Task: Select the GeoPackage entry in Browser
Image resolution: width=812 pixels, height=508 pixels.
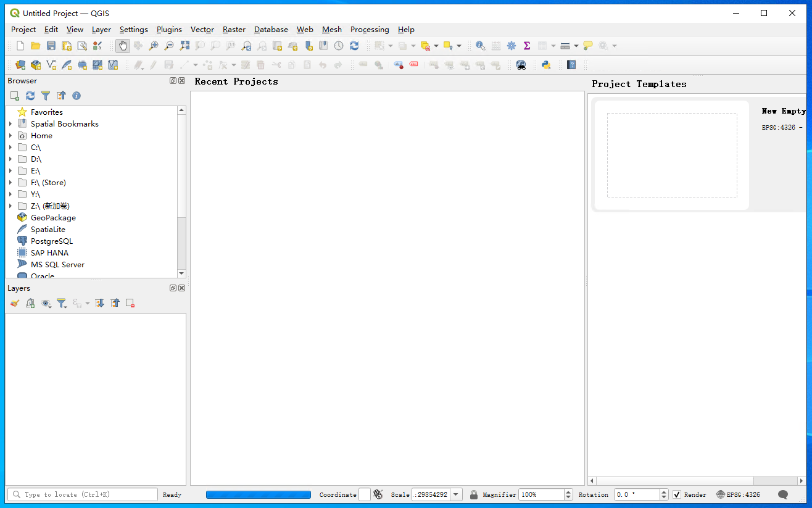Action: 53,218
